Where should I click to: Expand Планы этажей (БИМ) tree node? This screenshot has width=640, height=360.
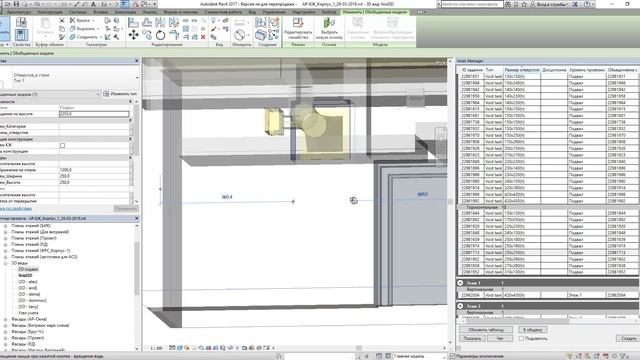(5, 226)
